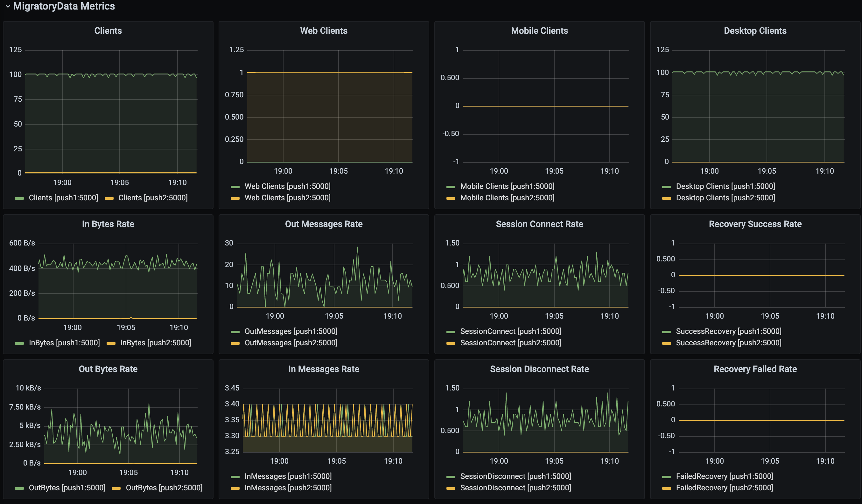Click yellow swatch for FailedRecovery [push2:5000]
Screen dimensions: 862x504
666,488
